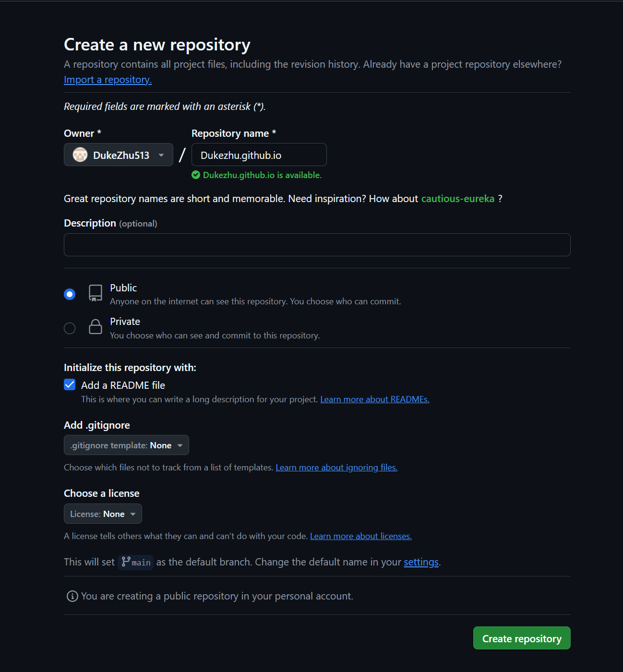The height and width of the screenshot is (672, 623).
Task: Click Learn more about licenses link
Action: click(360, 536)
